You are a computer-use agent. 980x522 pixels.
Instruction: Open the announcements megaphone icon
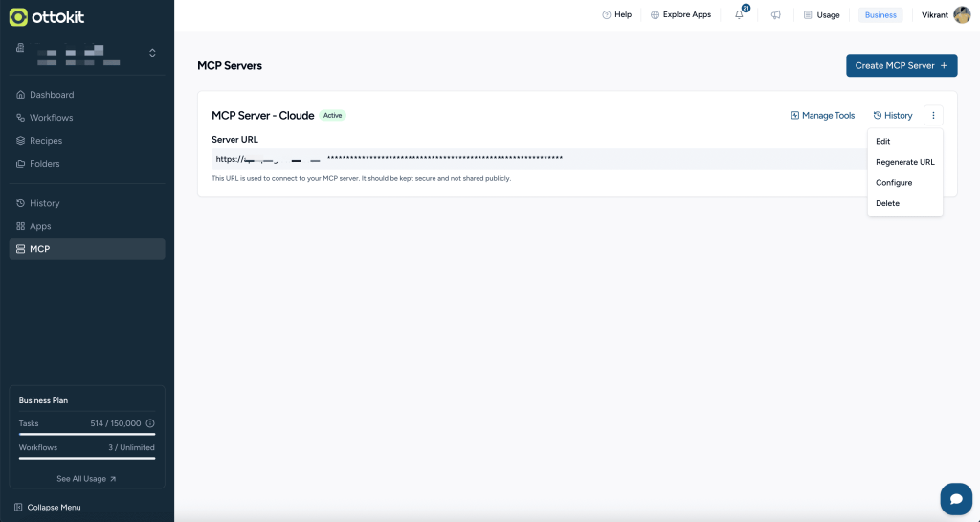[x=776, y=15]
